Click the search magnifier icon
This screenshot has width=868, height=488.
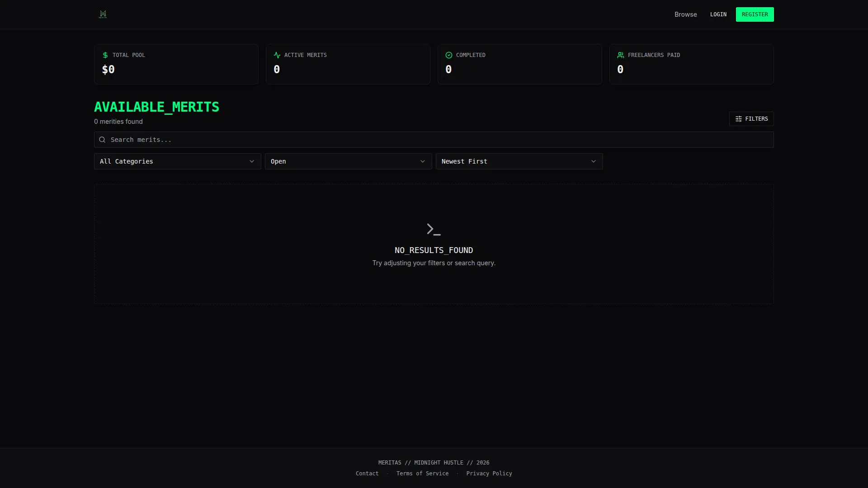[102, 140]
